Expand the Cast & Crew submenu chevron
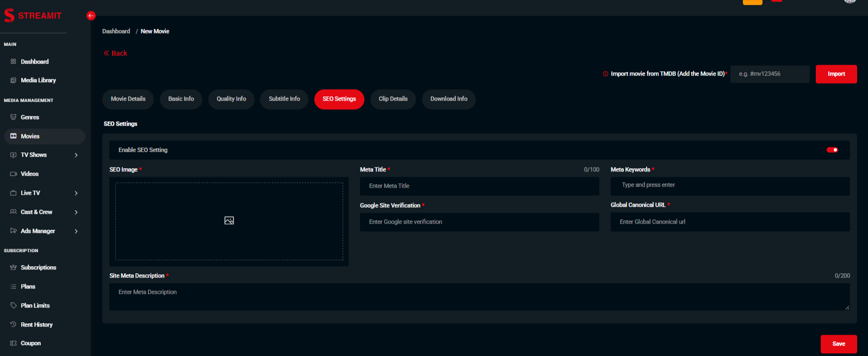 coord(76,212)
